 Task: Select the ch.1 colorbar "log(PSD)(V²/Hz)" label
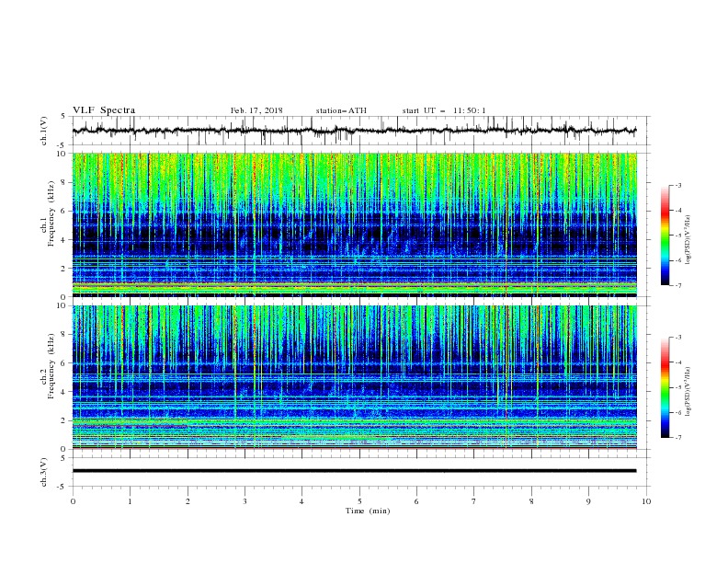click(688, 240)
